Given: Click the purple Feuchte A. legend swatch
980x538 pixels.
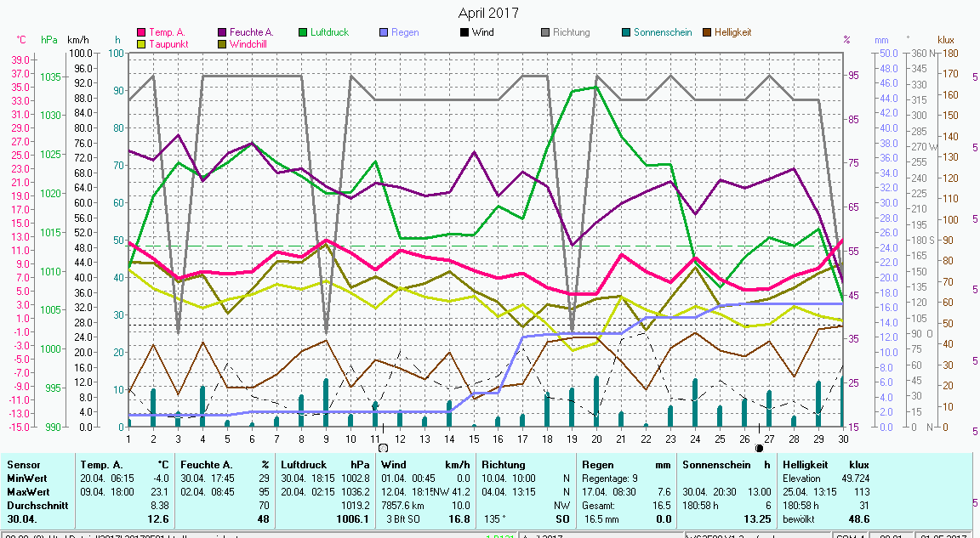Looking at the screenshot, I should 222,33.
